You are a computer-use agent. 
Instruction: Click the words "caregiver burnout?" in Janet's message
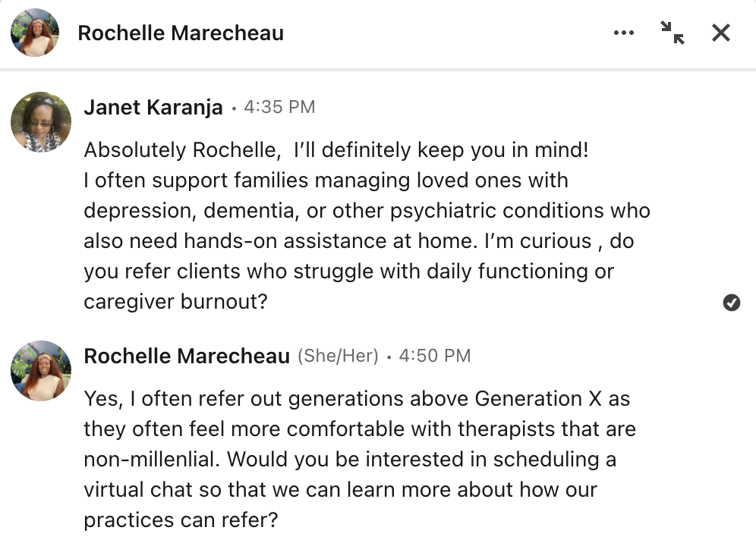click(176, 302)
